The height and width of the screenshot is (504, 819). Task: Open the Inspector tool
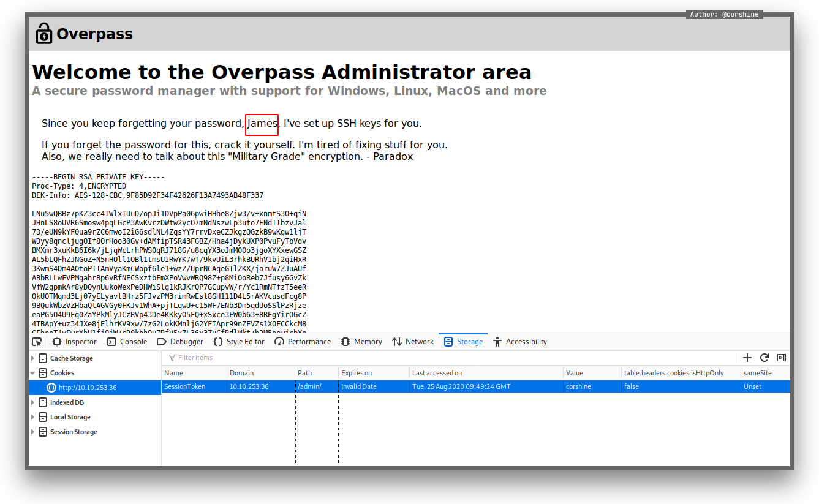click(75, 342)
